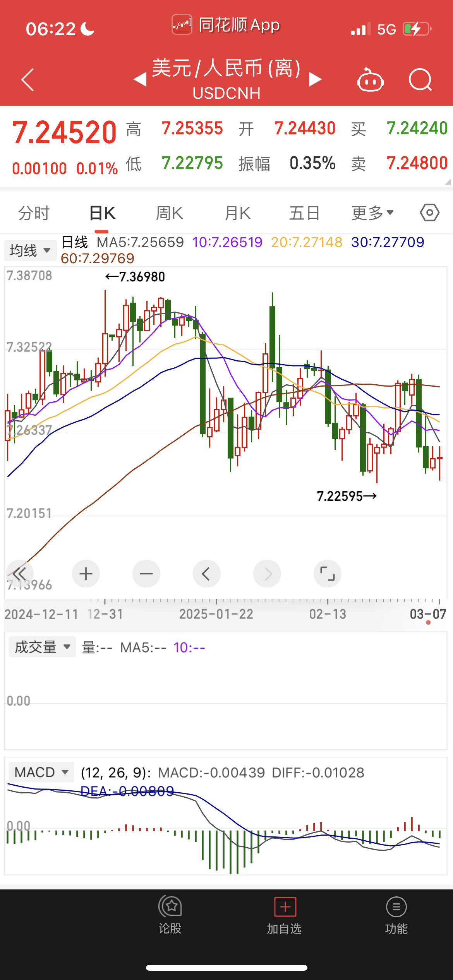Jump to earliest data double-chevron
Viewport: 453px width, 980px height.
pos(19,574)
